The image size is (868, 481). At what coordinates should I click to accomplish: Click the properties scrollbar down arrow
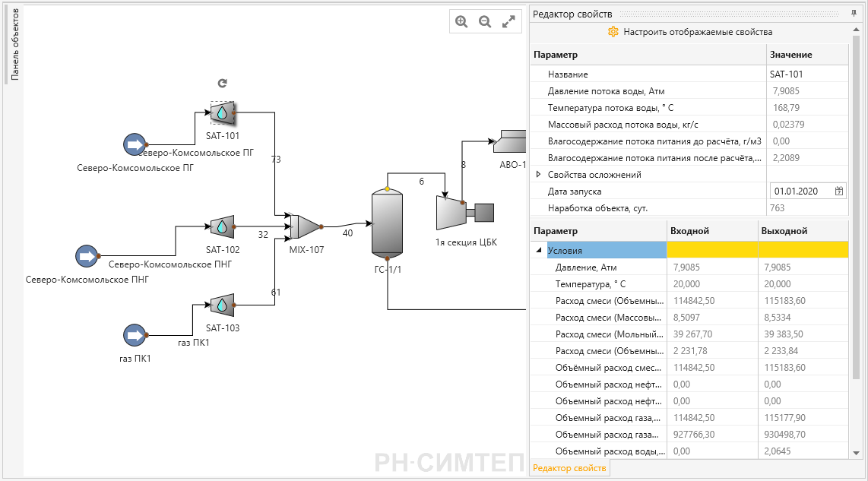857,453
